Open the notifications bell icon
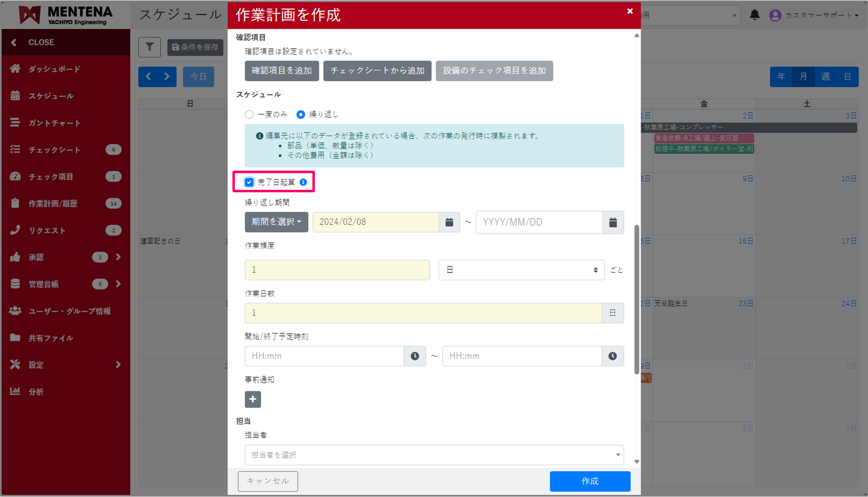 click(x=754, y=15)
